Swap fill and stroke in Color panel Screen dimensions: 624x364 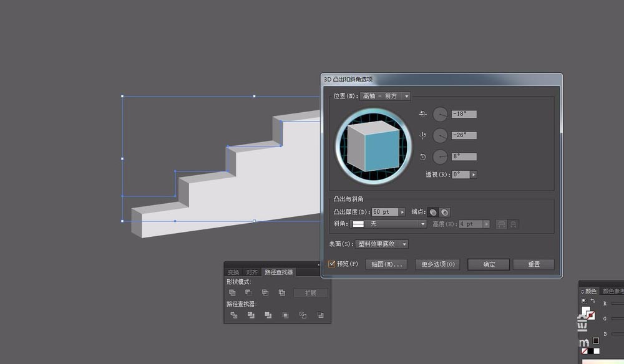point(593,301)
